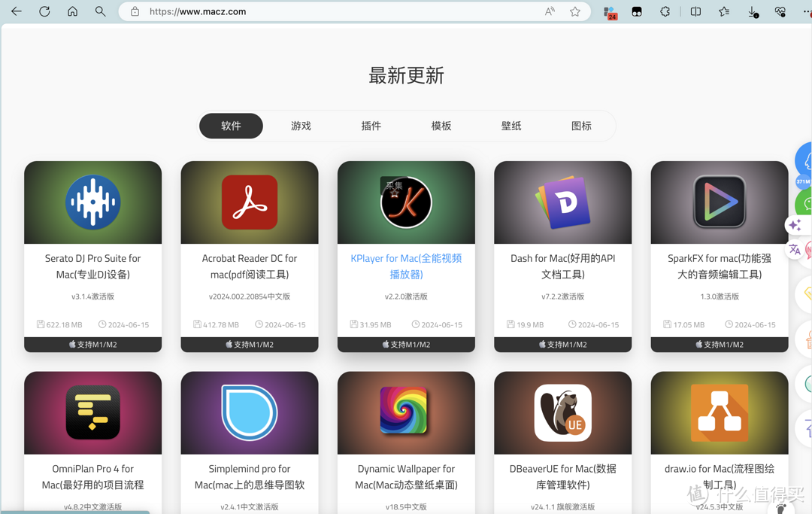Open Serato DJ Pro Suite for Mac link

click(93, 266)
